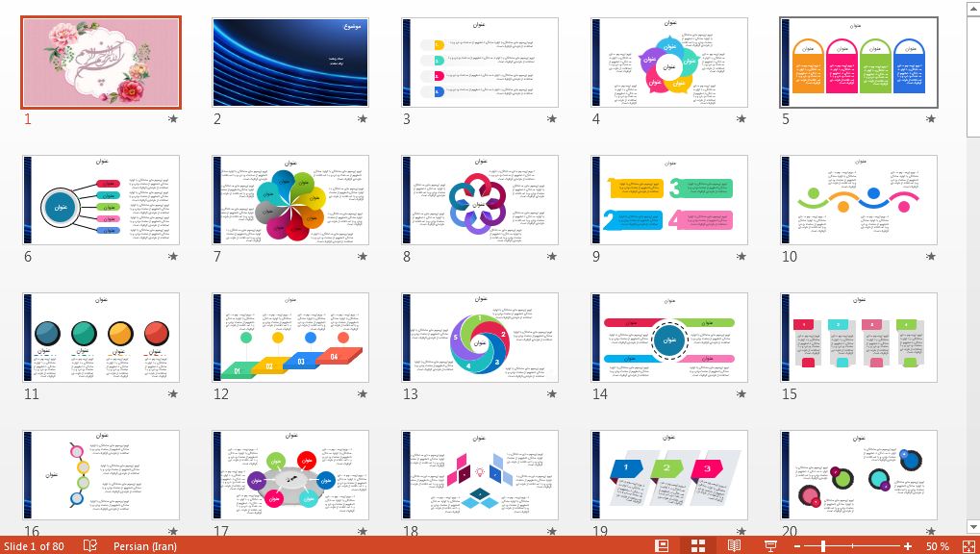
Task: Click the star icon beneath slide 13
Action: coord(551,394)
